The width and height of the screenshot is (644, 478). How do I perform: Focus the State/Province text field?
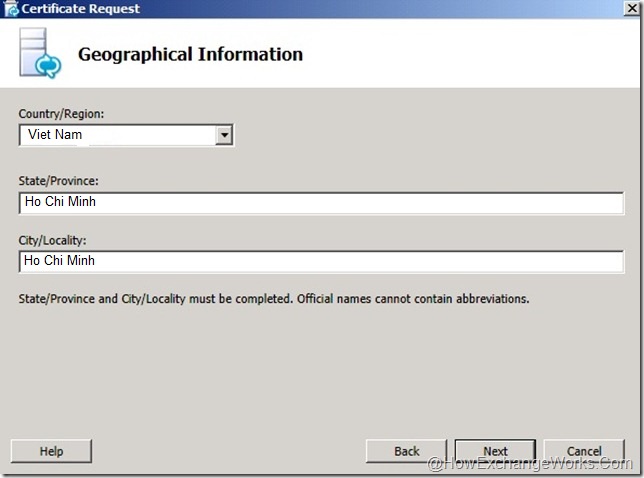320,203
